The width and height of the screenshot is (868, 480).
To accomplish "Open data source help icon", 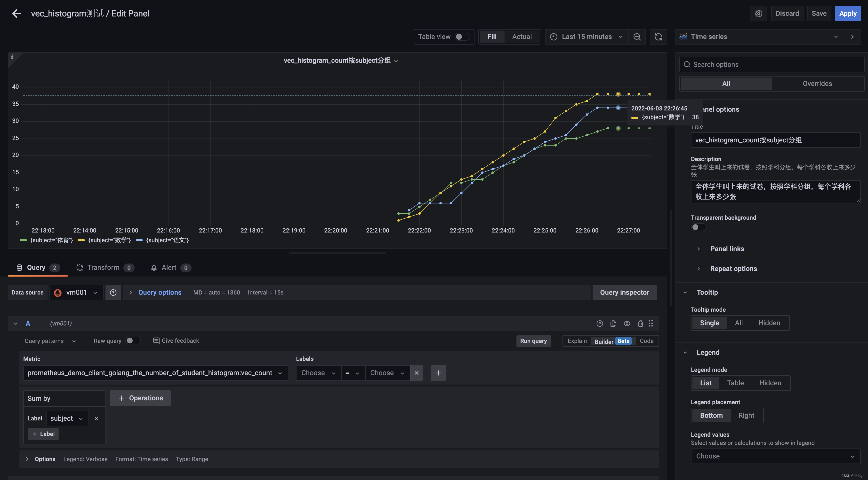I will pyautogui.click(x=113, y=293).
